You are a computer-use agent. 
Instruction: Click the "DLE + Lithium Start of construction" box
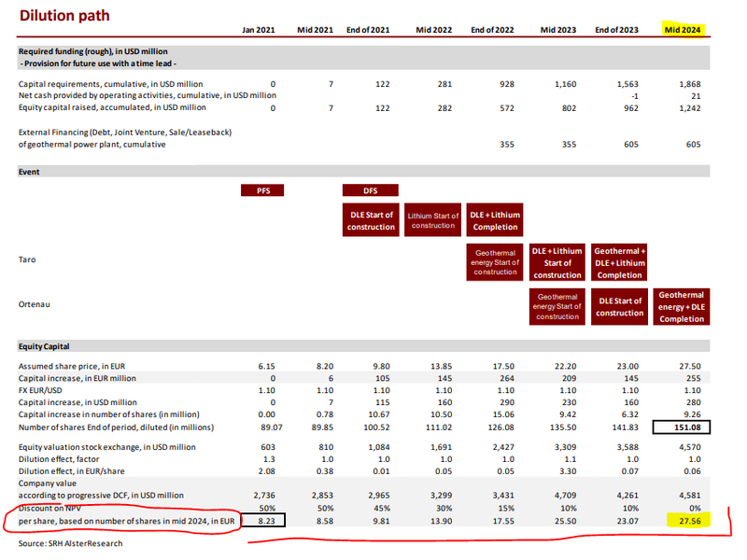[557, 262]
